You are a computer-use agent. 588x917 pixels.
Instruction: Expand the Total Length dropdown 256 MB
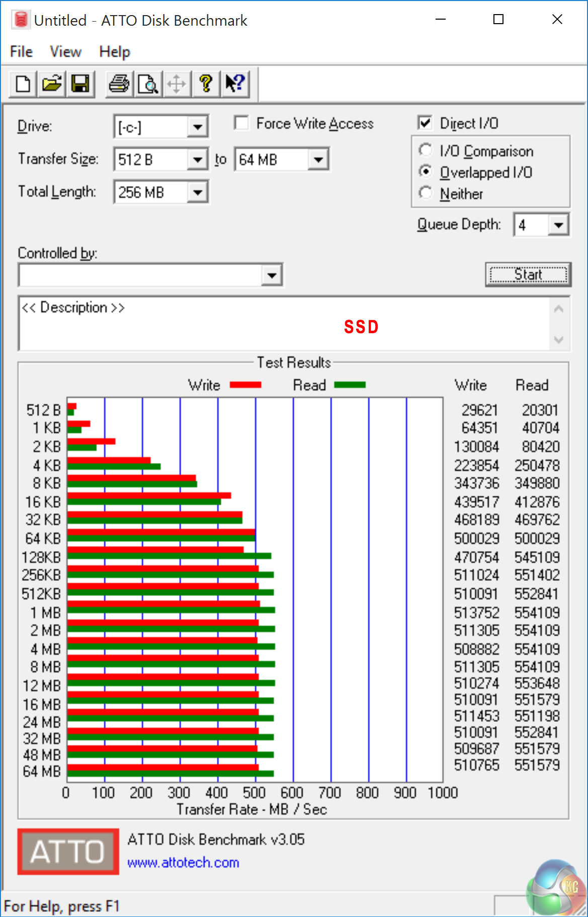pyautogui.click(x=198, y=192)
